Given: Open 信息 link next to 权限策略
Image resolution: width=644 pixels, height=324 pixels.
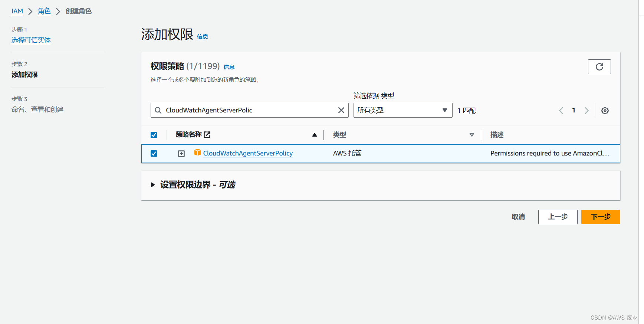Looking at the screenshot, I should pyautogui.click(x=229, y=67).
